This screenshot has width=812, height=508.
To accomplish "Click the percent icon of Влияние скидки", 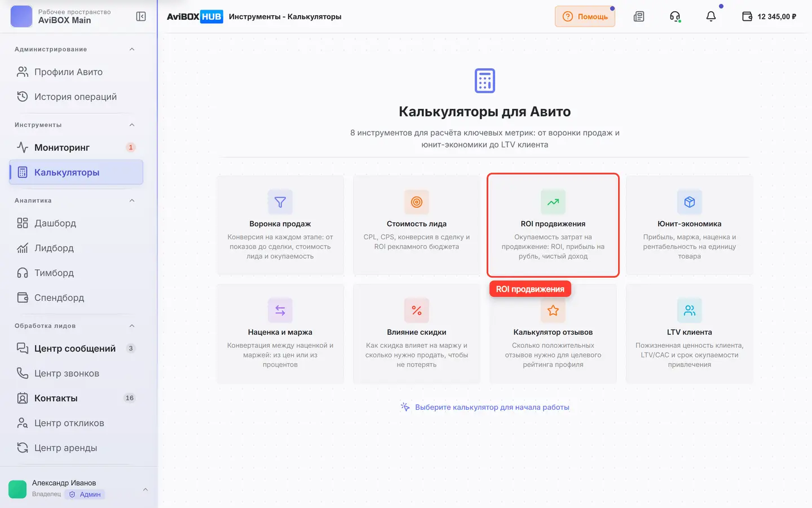I will tap(417, 310).
